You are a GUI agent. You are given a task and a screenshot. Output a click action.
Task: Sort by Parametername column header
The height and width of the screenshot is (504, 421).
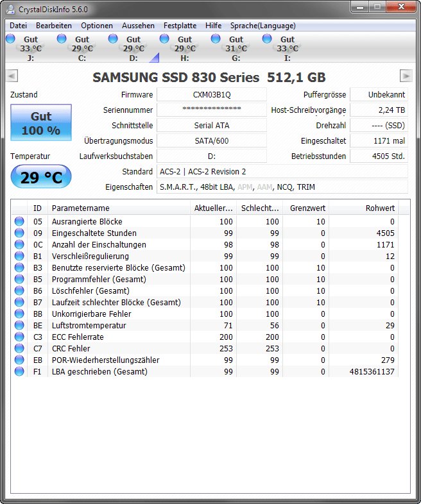point(119,208)
